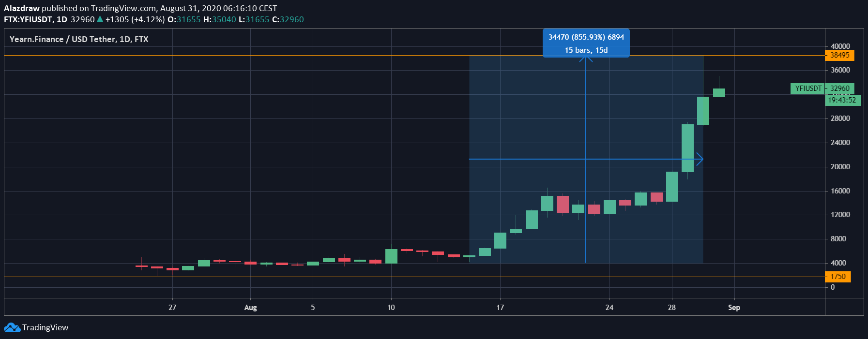Click the blue 34470 (855.93%) measurement tooltip
The image size is (868, 339).
(x=586, y=43)
